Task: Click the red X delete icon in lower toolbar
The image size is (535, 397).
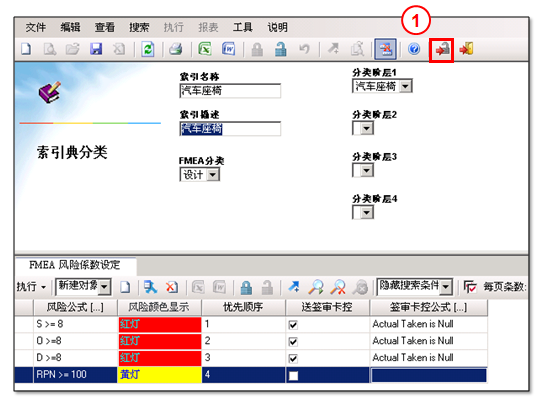Action: click(172, 287)
